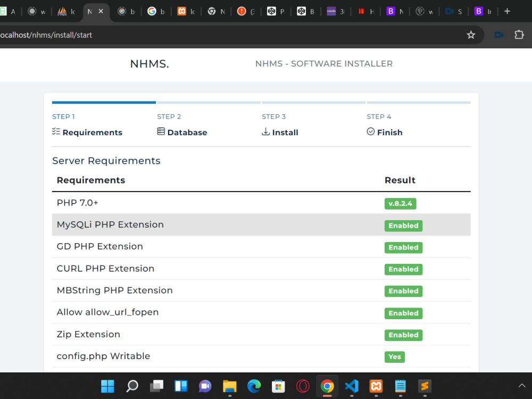Click the Install download icon
This screenshot has height=399, width=532.
pyautogui.click(x=265, y=131)
